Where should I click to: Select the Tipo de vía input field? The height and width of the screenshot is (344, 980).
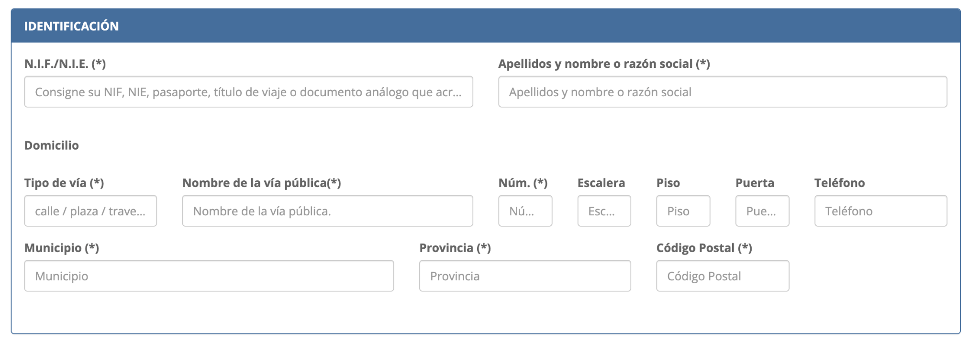point(90,211)
